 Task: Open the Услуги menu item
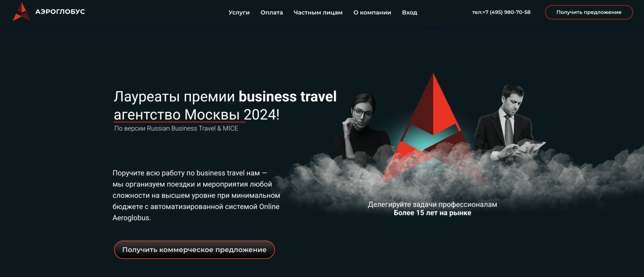pos(239,12)
